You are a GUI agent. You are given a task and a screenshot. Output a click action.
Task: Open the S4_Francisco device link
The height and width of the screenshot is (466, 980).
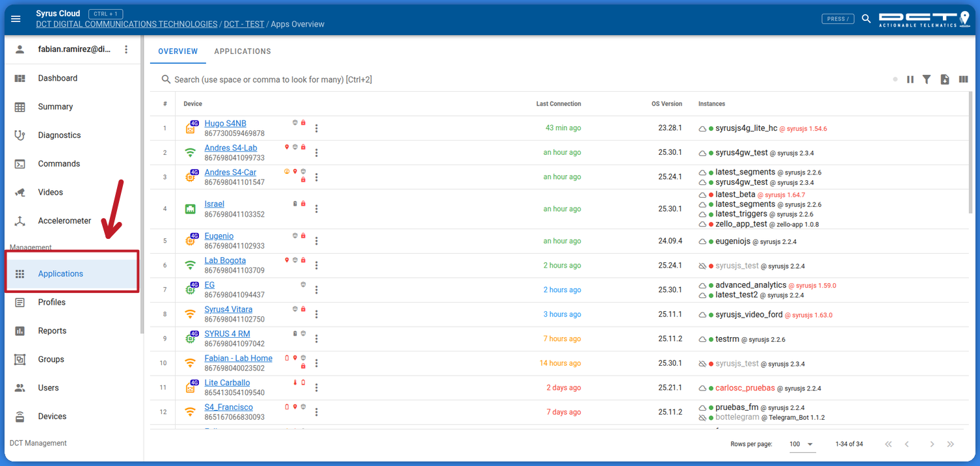tap(229, 407)
